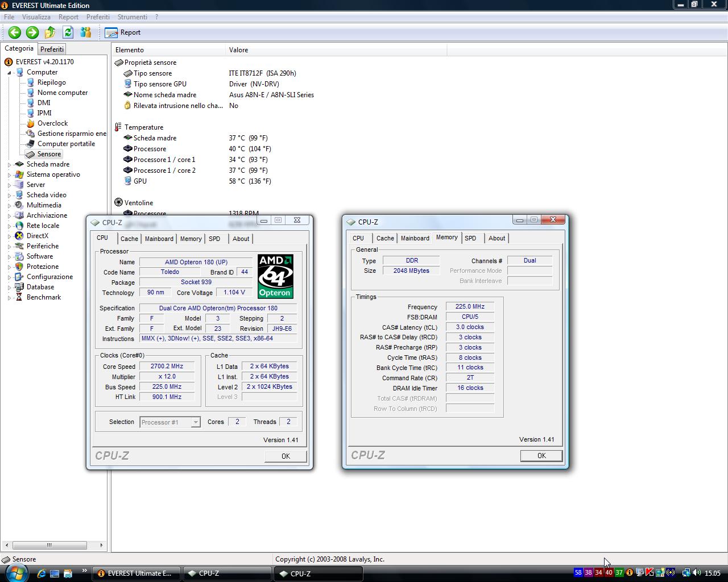Click the green Back arrow toolbar icon
728x582 pixels.
pos(15,32)
